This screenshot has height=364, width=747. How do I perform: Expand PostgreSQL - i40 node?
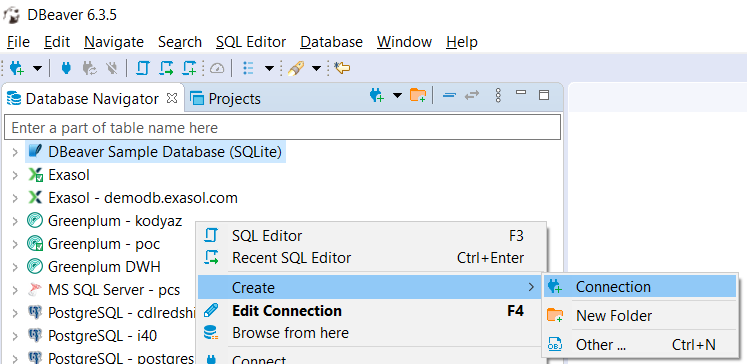(x=15, y=336)
